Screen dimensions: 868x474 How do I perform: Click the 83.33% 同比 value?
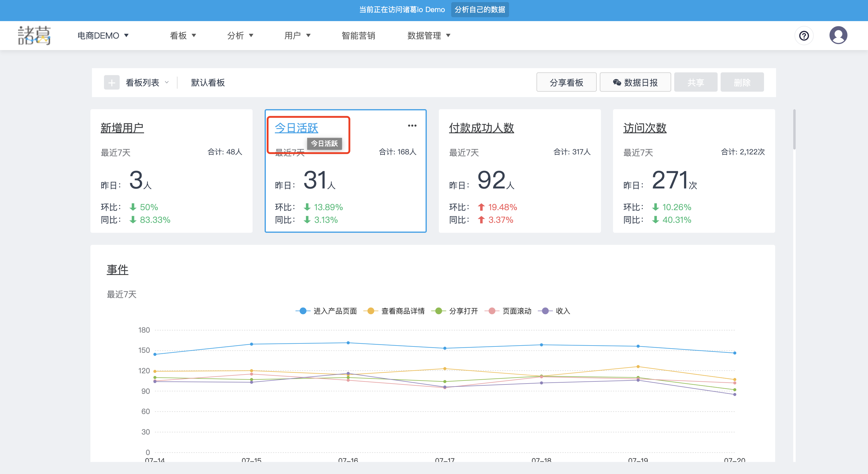coord(155,220)
